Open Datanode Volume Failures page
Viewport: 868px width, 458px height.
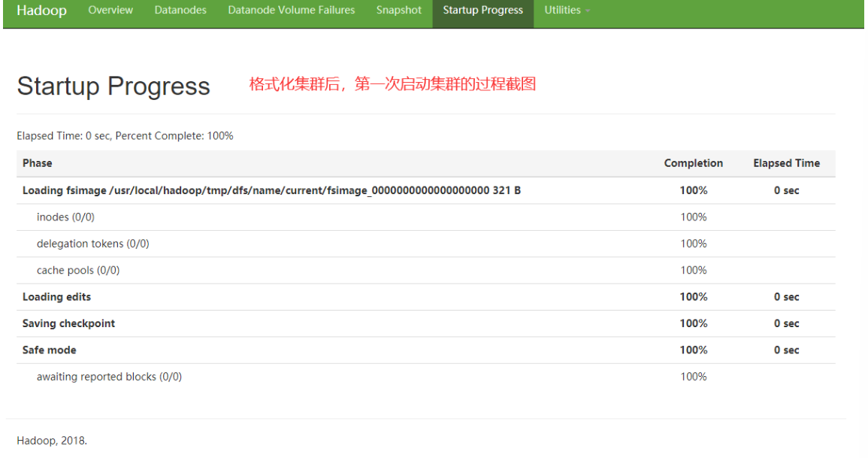click(x=292, y=11)
